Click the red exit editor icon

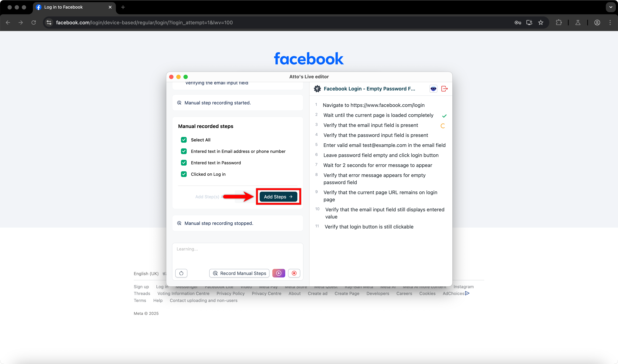[444, 89]
